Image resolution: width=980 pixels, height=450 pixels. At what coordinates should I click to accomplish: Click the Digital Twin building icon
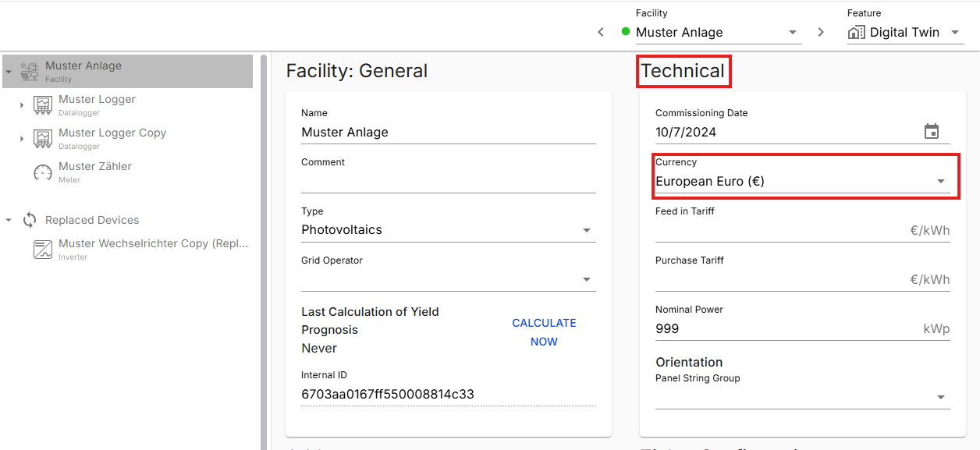[856, 33]
